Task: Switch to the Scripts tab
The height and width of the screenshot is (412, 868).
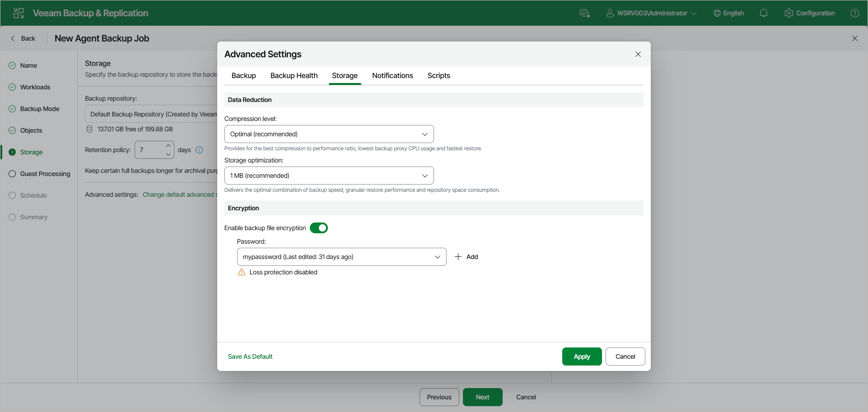Action: tap(439, 75)
